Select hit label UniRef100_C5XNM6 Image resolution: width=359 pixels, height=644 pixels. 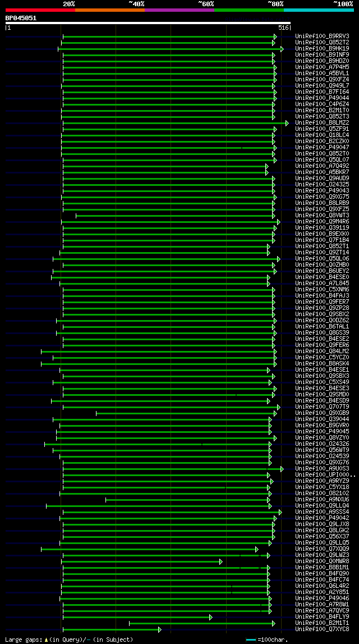point(322,290)
